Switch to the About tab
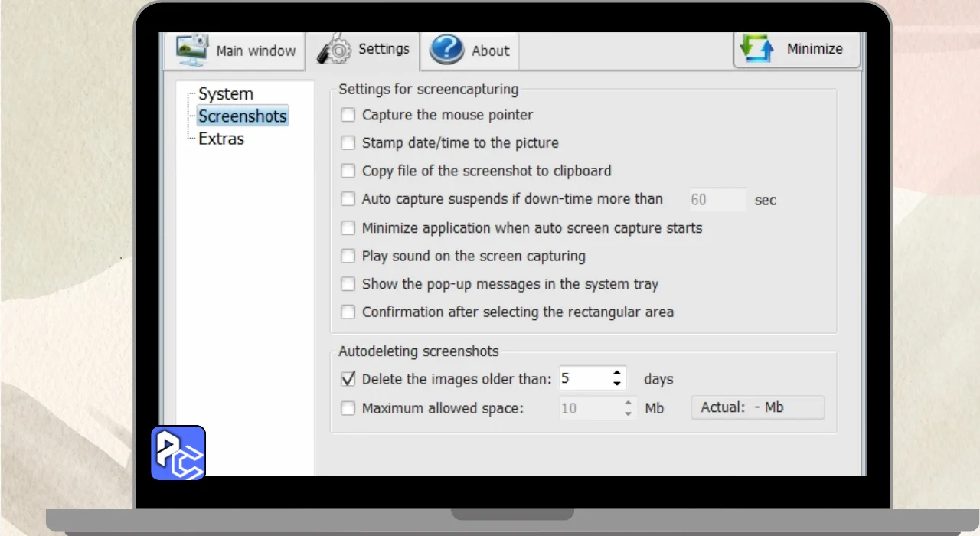Screen dimensions: 980x536 click(x=470, y=51)
